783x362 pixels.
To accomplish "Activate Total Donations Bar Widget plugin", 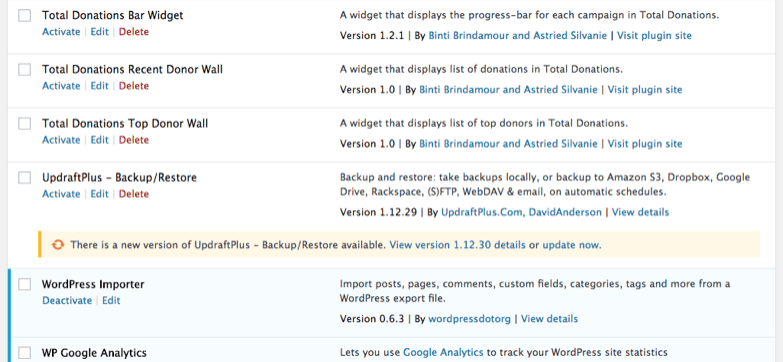I will 61,31.
